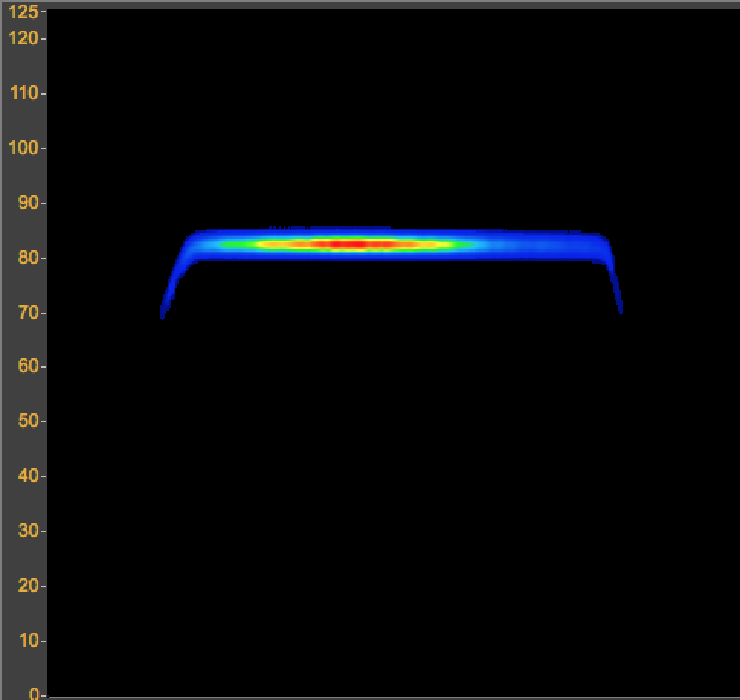
Task: Click the 125 label on the y-axis
Action: point(23,11)
